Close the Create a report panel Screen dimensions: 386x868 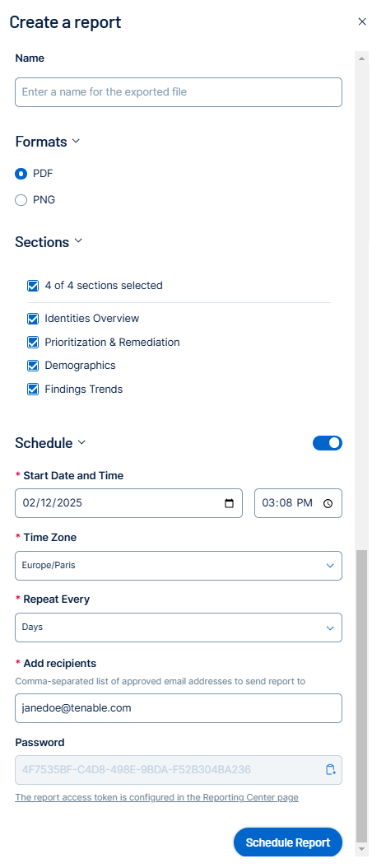[x=362, y=21]
